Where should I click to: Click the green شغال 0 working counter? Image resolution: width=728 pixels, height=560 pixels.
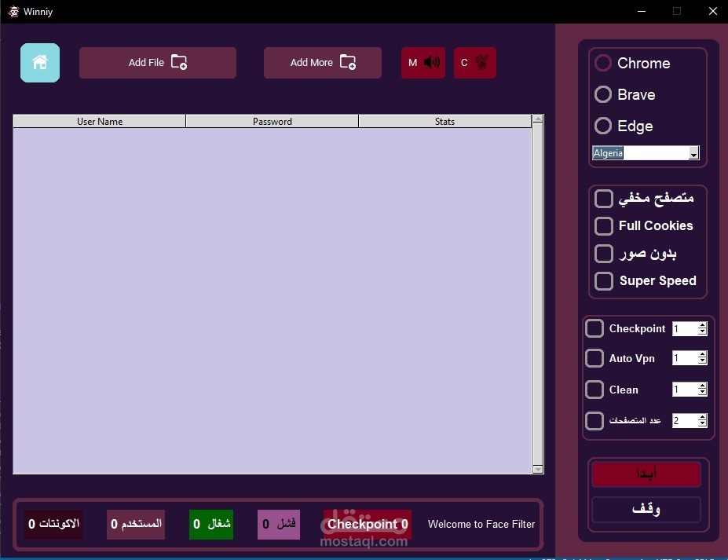tap(211, 524)
